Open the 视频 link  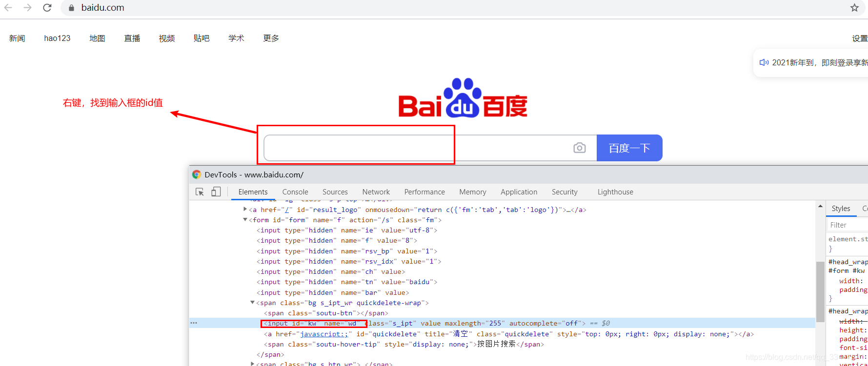pos(167,38)
